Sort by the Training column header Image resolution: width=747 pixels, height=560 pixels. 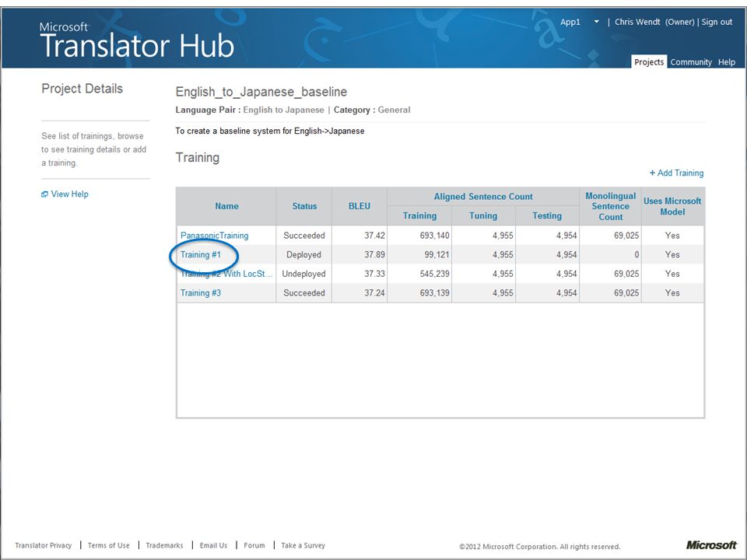(x=419, y=215)
